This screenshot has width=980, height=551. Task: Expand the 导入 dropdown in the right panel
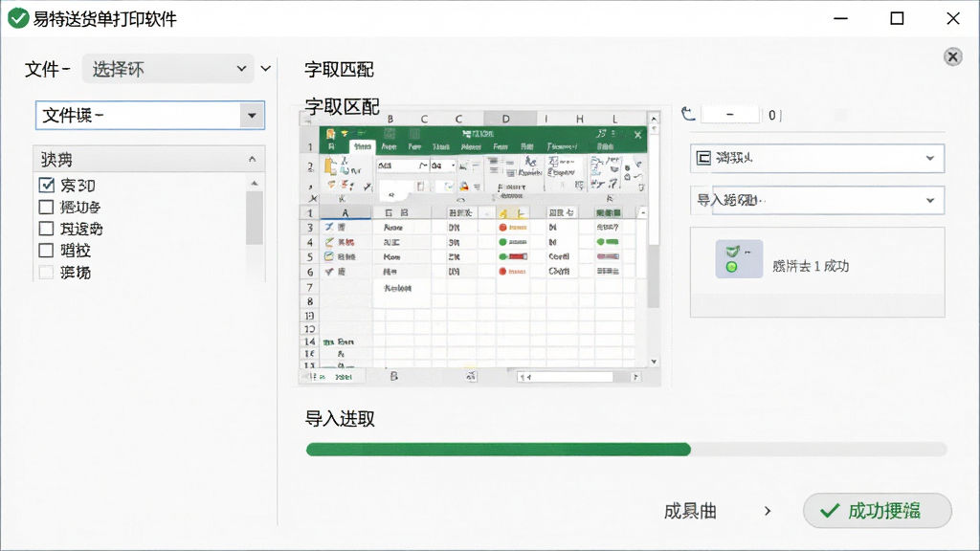[930, 201]
